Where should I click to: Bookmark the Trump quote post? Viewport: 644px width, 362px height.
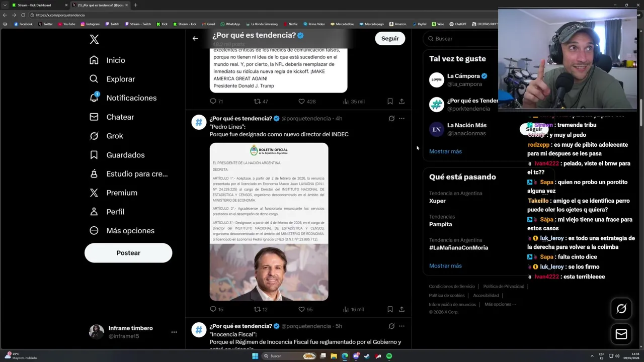point(390,101)
